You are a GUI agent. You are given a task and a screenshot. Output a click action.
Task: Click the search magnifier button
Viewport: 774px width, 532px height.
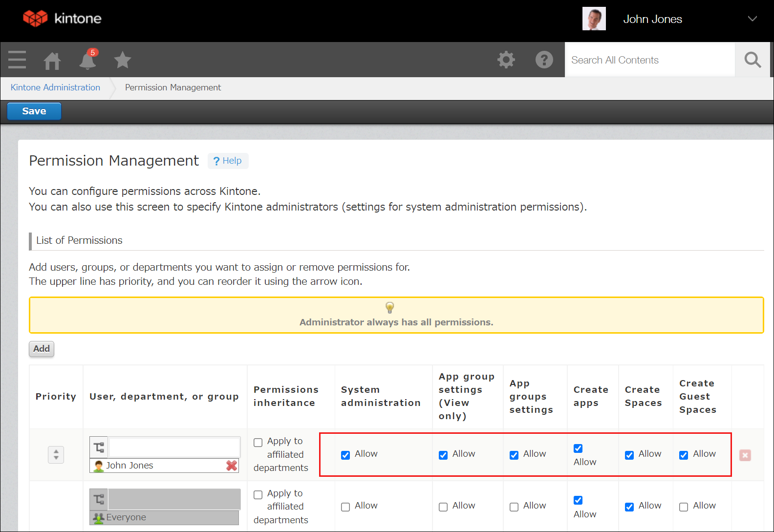[752, 60]
